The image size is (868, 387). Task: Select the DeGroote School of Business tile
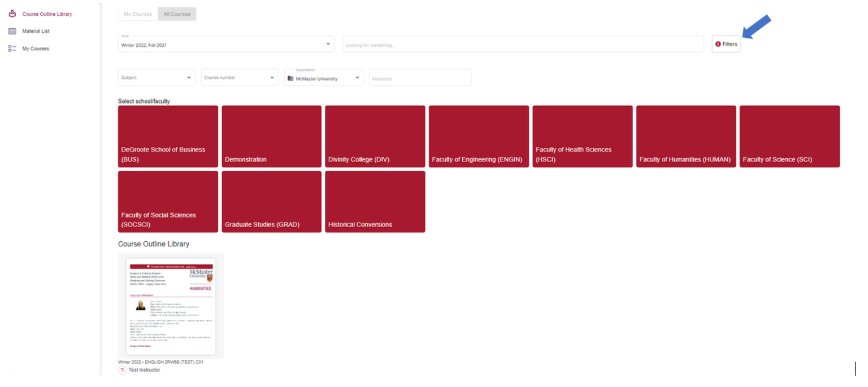click(x=168, y=136)
